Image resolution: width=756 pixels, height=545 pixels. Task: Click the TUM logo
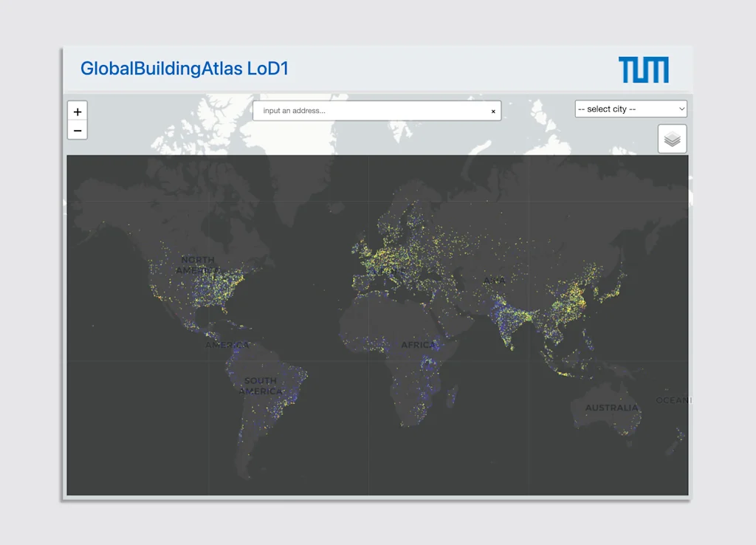643,70
